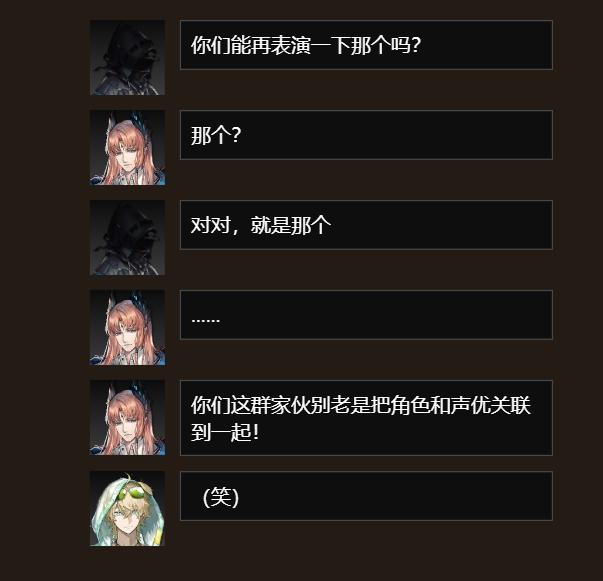
Task: Select the "你们能再表演一下那个吗?" dialogue box
Action: [x=366, y=45]
